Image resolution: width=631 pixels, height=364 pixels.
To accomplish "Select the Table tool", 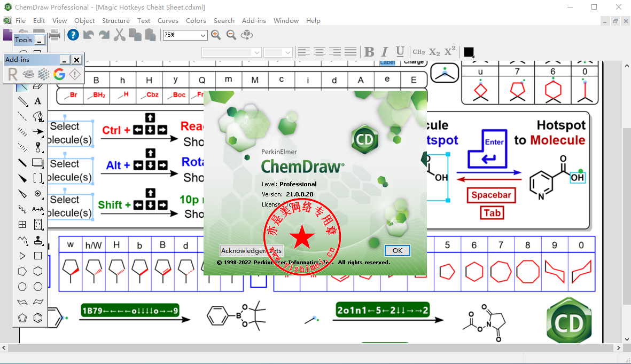I will coord(22,225).
